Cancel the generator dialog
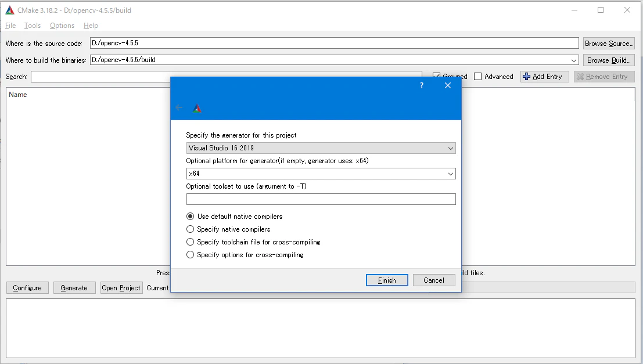Viewport: 643px width, 364px height. 434,280
